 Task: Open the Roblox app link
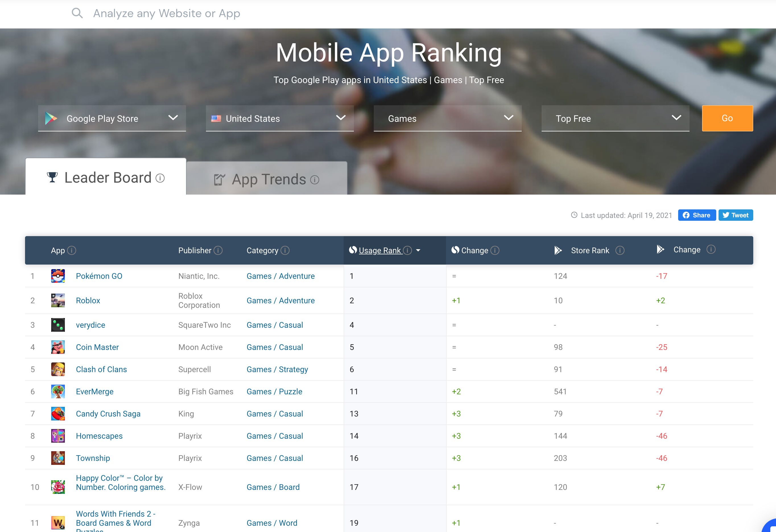pyautogui.click(x=88, y=300)
